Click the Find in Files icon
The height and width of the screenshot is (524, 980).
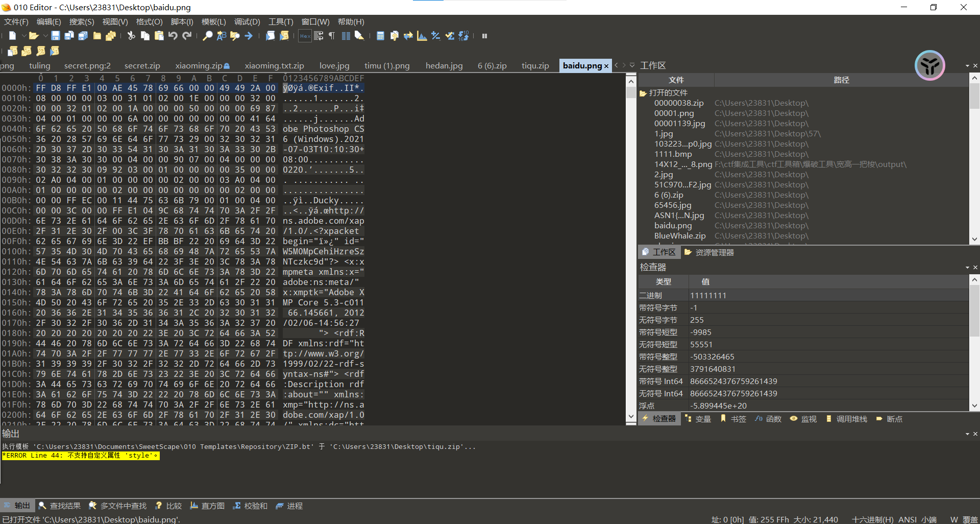[x=235, y=36]
